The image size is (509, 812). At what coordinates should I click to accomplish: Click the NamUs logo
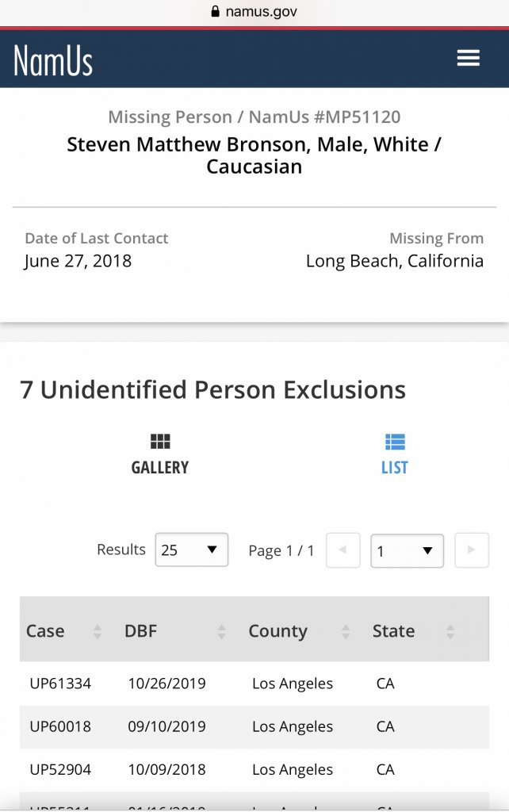53,60
